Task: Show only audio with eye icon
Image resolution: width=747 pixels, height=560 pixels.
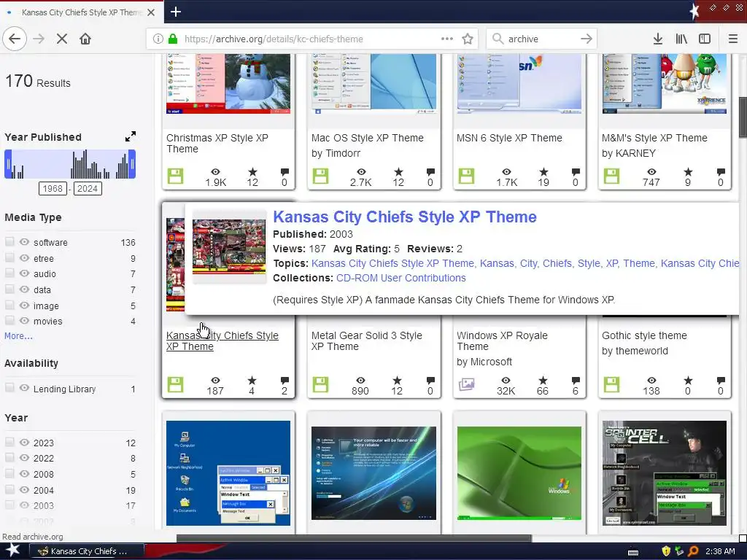Action: 24,273
